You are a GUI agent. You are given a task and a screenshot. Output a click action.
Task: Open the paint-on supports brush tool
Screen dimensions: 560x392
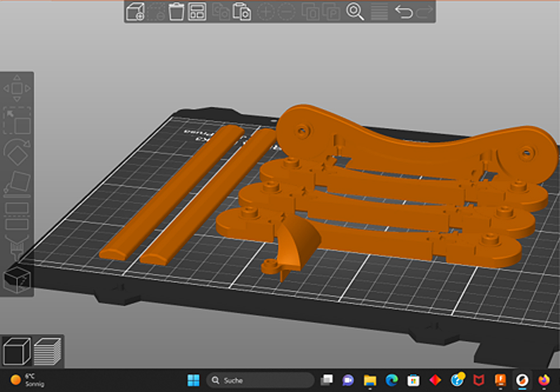15,247
